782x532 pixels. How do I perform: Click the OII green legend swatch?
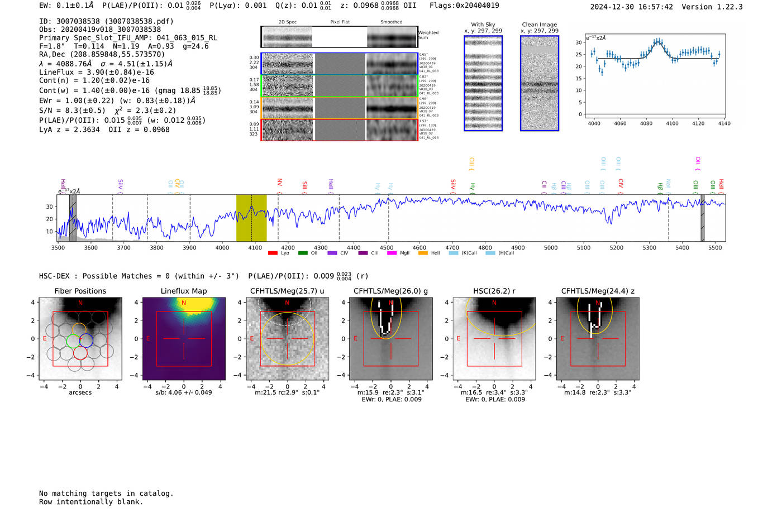tap(303, 253)
